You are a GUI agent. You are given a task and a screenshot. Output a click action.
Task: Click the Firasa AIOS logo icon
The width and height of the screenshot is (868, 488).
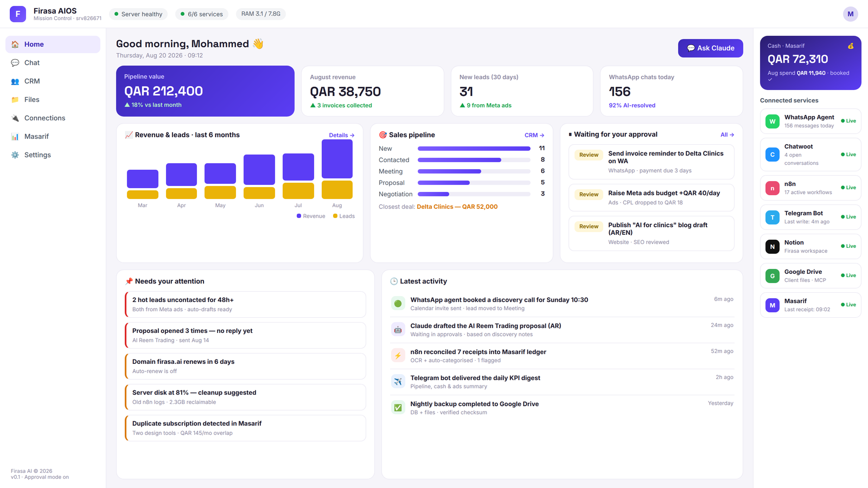[18, 14]
